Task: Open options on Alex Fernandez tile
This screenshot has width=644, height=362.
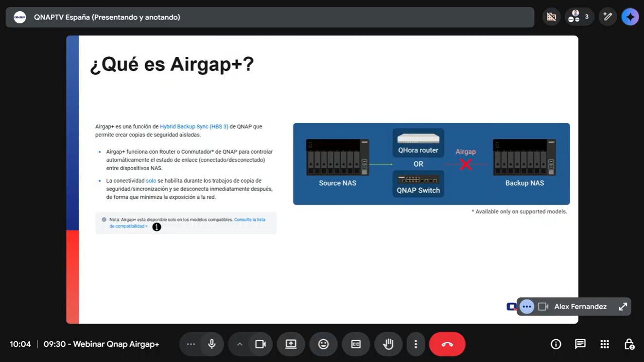Action: pos(526,307)
